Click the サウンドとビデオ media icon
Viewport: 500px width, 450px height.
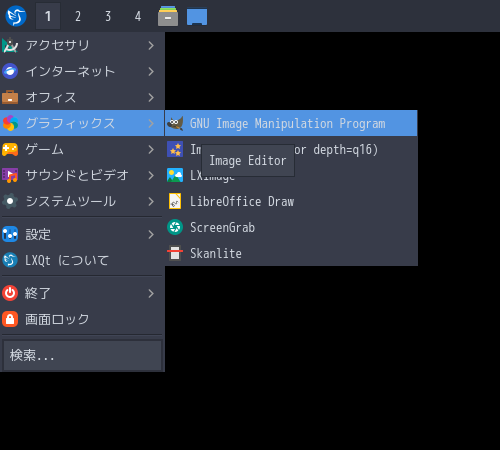click(10, 175)
